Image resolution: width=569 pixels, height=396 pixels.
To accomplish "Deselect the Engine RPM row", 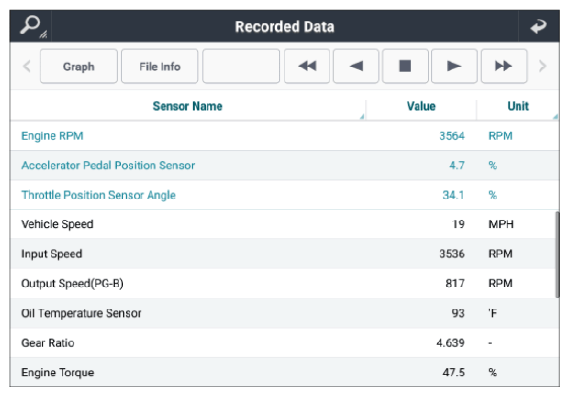I will (284, 136).
